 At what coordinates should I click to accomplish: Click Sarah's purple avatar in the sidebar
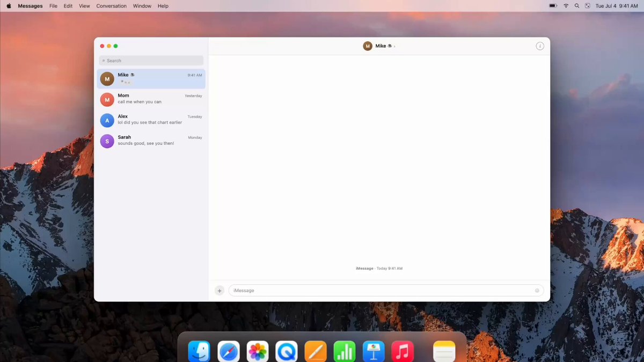[107, 141]
